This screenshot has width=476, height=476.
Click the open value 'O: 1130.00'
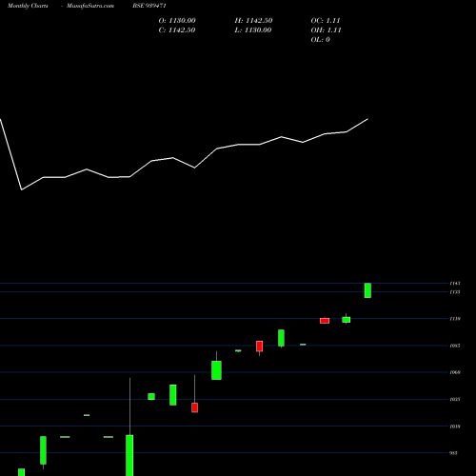[x=177, y=21]
